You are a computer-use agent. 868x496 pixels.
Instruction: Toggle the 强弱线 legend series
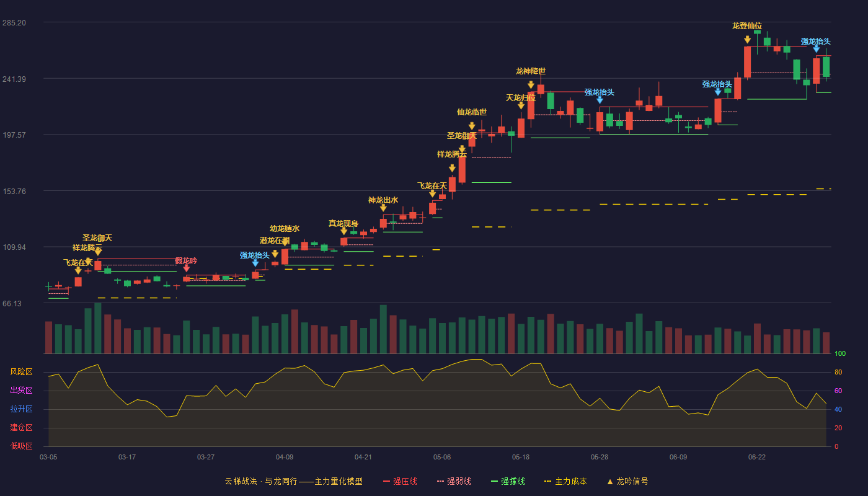[x=454, y=481]
